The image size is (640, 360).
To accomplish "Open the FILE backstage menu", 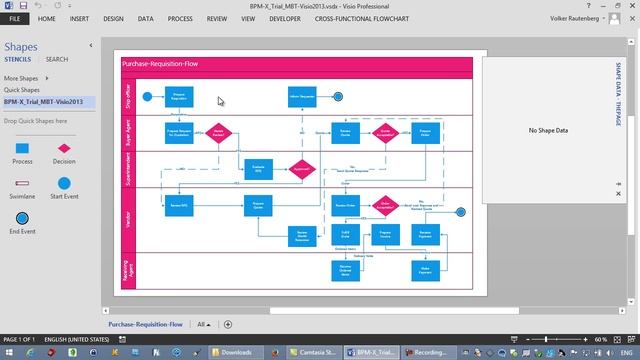I will pyautogui.click(x=15, y=19).
